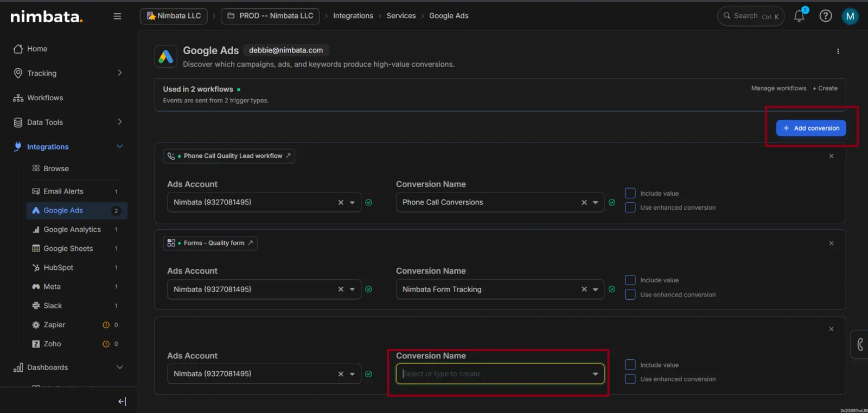Expand the Tracking sidebar section
Image resolution: width=868 pixels, height=413 pixels.
click(120, 73)
